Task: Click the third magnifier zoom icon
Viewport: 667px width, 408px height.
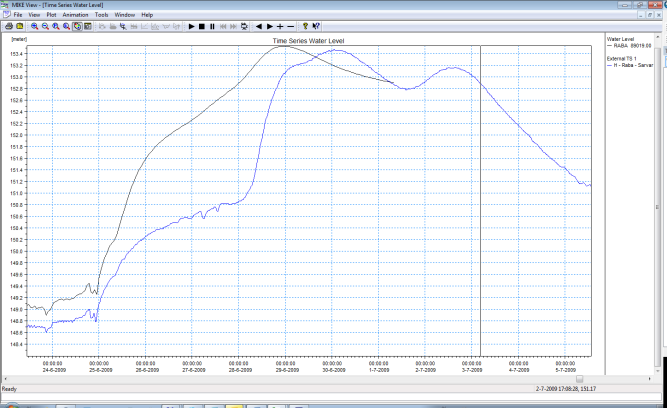Action: coord(56,26)
